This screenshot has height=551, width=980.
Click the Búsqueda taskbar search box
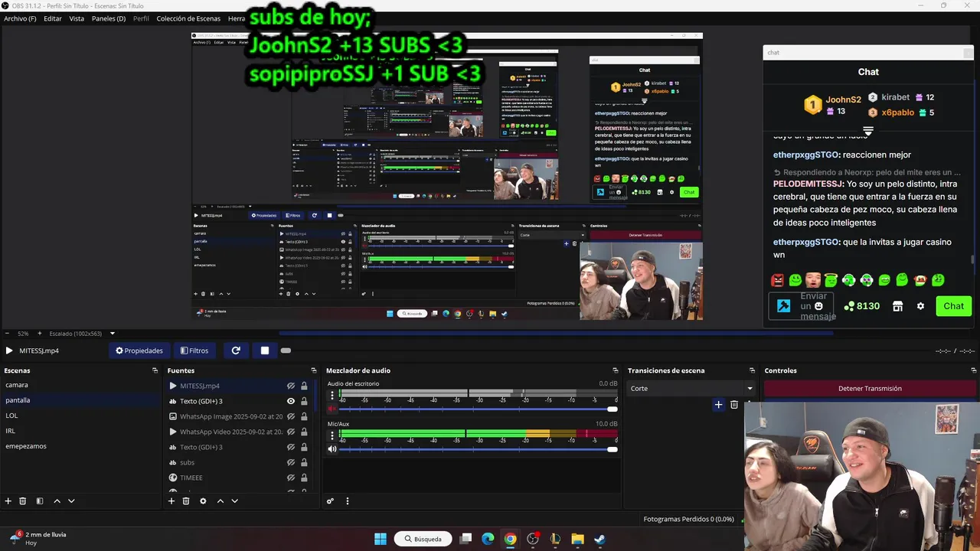pos(422,539)
